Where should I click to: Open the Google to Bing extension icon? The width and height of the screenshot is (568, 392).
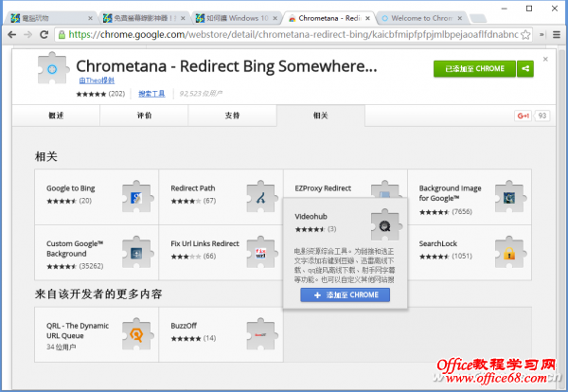coord(137,197)
